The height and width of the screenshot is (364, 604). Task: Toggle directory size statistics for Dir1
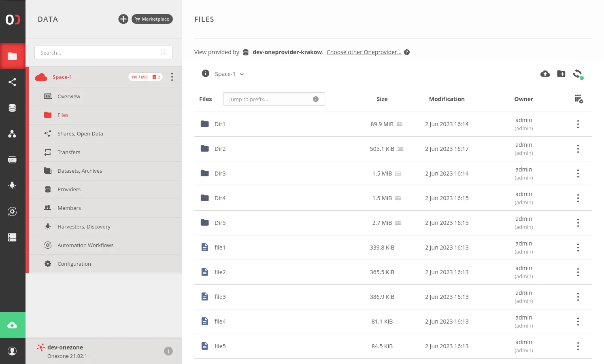click(400, 124)
